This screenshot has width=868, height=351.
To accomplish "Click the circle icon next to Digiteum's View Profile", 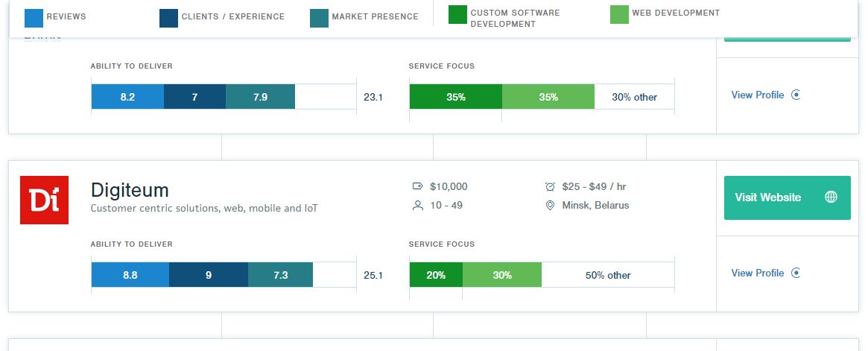I will tap(796, 273).
